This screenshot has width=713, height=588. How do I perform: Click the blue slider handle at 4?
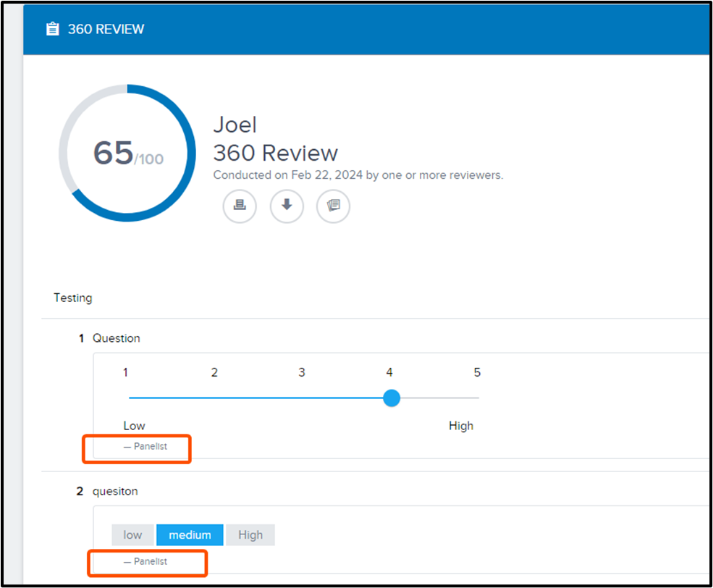[392, 398]
